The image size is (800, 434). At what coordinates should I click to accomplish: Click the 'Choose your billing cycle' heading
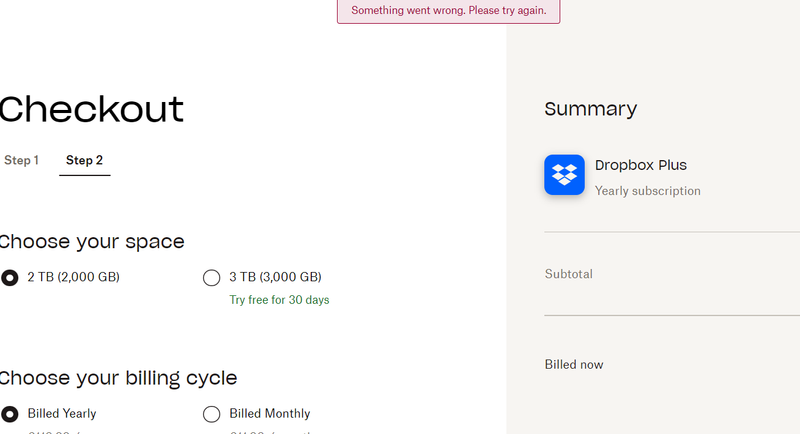(118, 378)
